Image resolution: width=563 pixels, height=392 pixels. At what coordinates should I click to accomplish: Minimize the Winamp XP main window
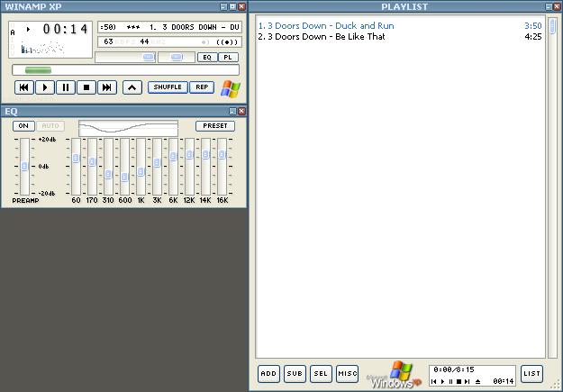pyautogui.click(x=223, y=6)
